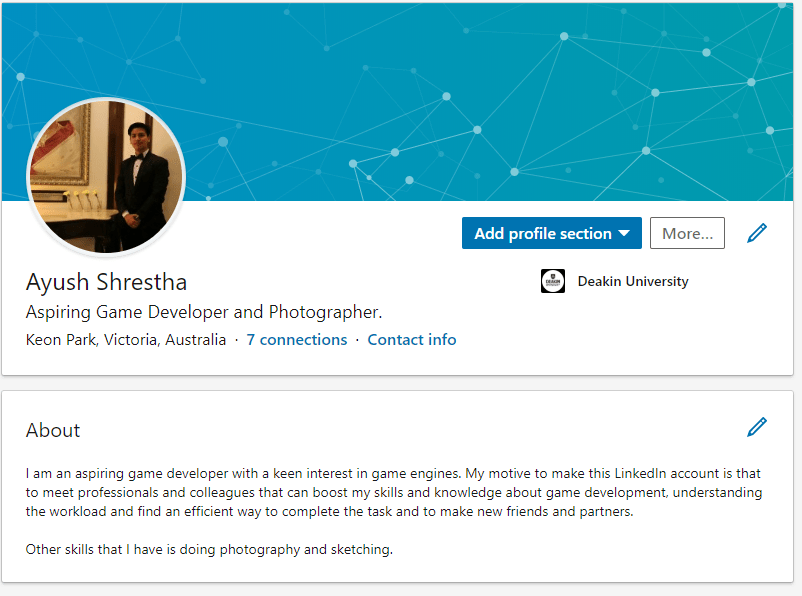This screenshot has width=802, height=596.
Task: Click the About section heading
Action: pos(53,430)
